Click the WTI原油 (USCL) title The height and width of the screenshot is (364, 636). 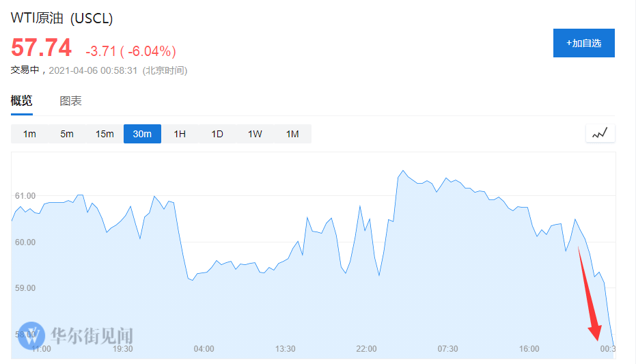tap(61, 18)
